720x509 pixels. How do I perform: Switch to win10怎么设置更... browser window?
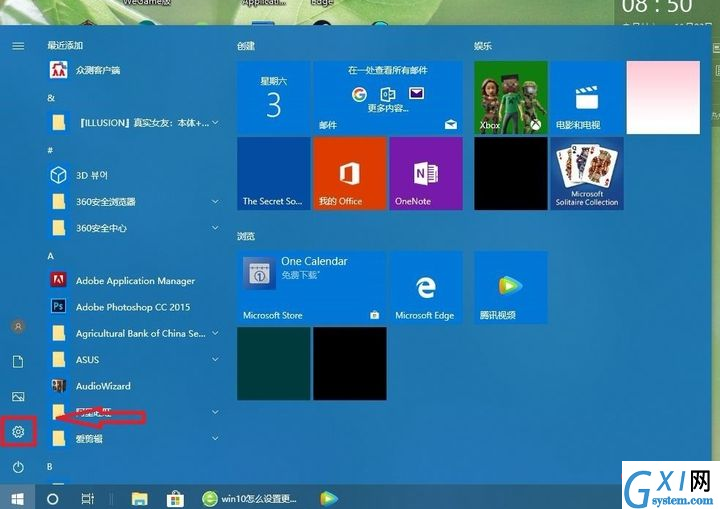point(250,498)
